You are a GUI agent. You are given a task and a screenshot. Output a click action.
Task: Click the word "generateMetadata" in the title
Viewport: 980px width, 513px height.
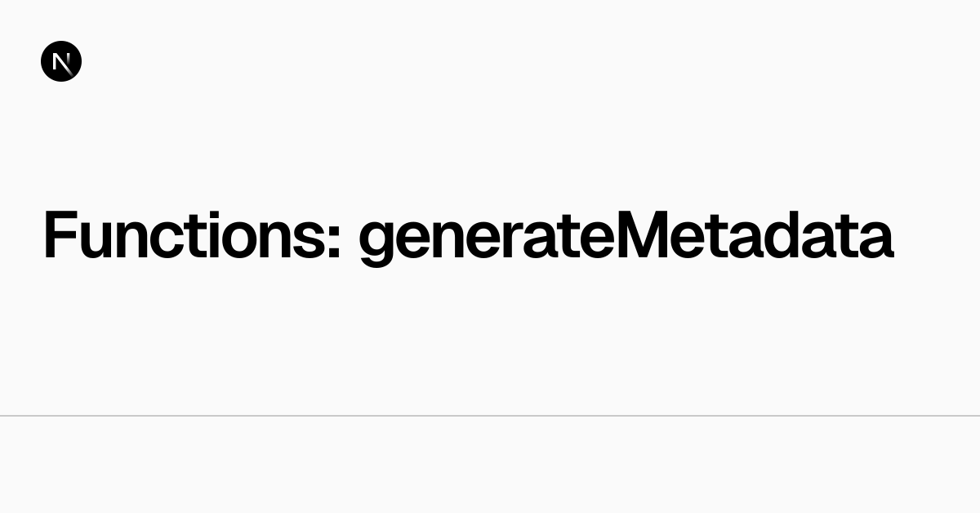626,235
